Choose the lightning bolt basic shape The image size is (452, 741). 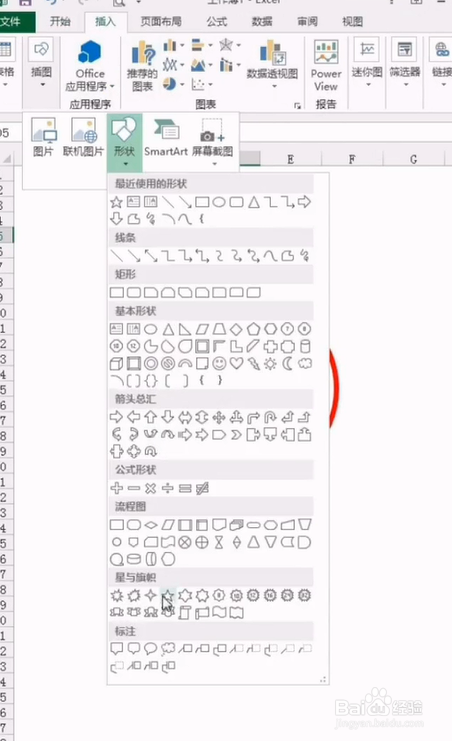point(253,363)
